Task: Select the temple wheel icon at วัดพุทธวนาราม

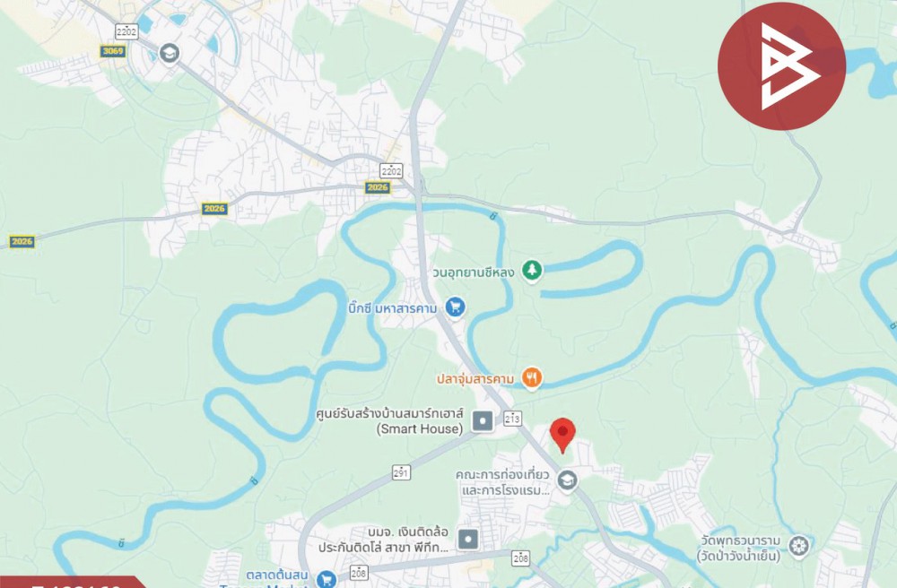Action: [798, 546]
